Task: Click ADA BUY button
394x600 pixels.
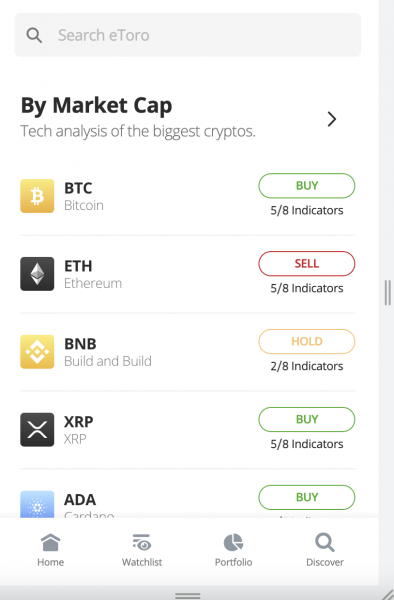Action: pyautogui.click(x=307, y=497)
